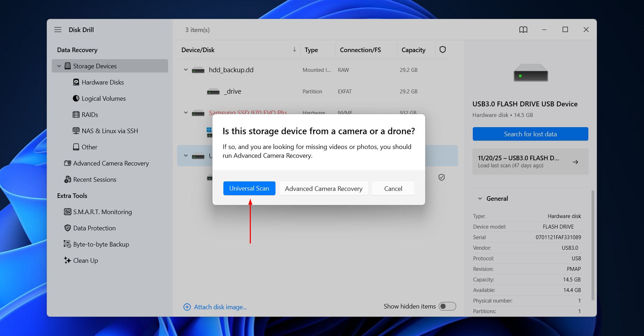Click the shield column header icon

coord(442,50)
